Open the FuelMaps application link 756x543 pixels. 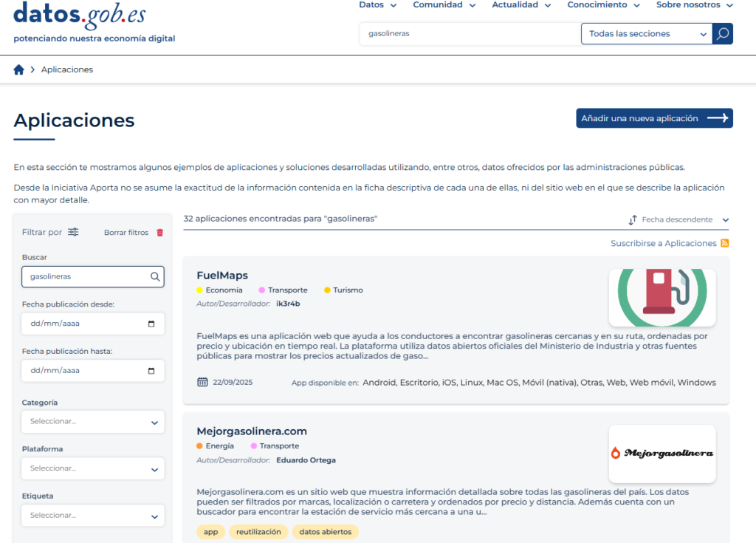coord(222,275)
